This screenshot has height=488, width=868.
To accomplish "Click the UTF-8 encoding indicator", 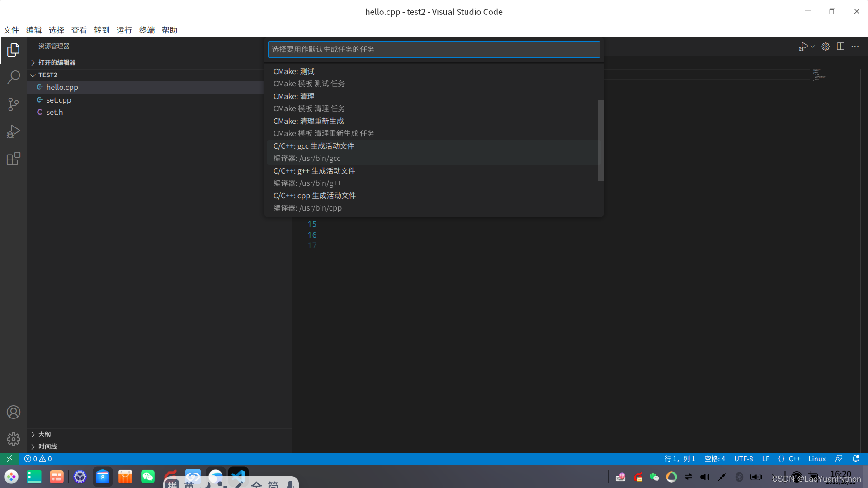I will point(744,459).
